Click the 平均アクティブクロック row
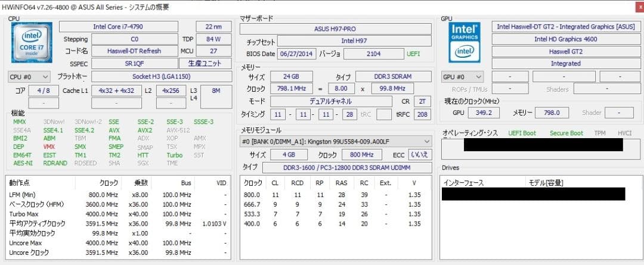The width and height of the screenshot is (644, 265). 118,224
